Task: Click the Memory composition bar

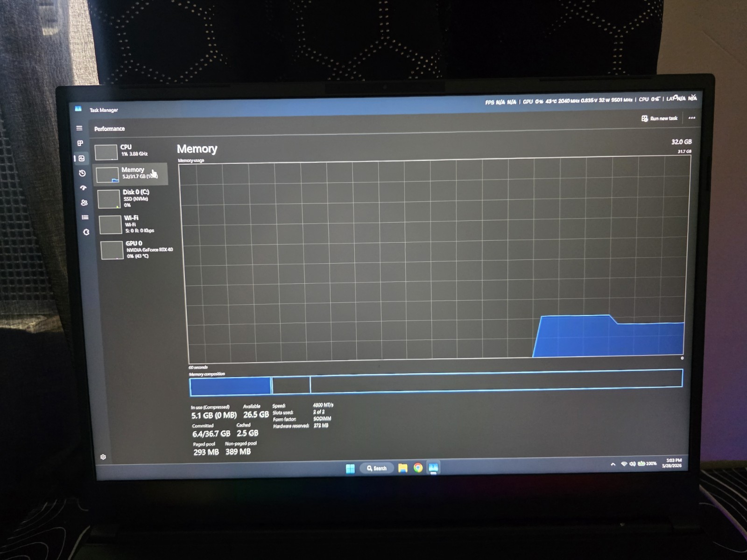Action: tap(436, 382)
